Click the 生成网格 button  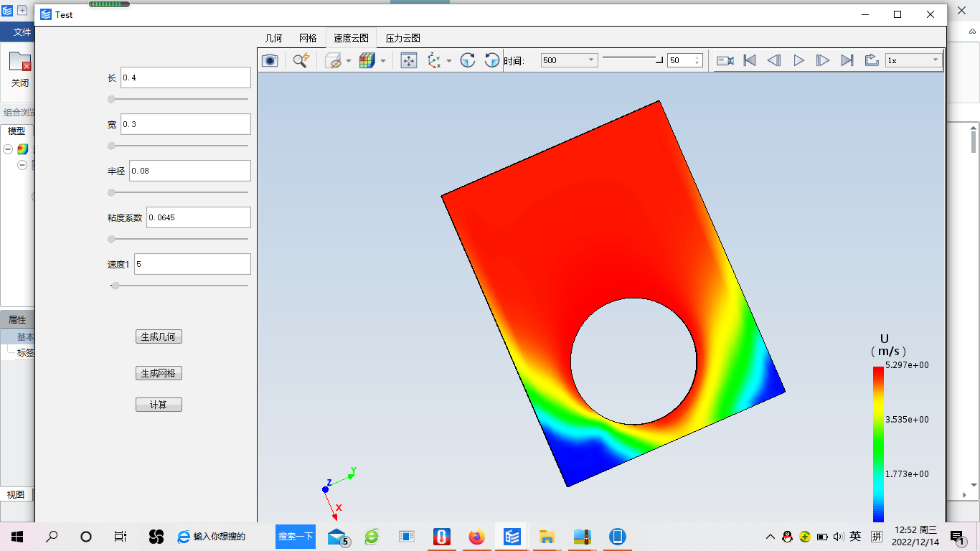pos(159,373)
